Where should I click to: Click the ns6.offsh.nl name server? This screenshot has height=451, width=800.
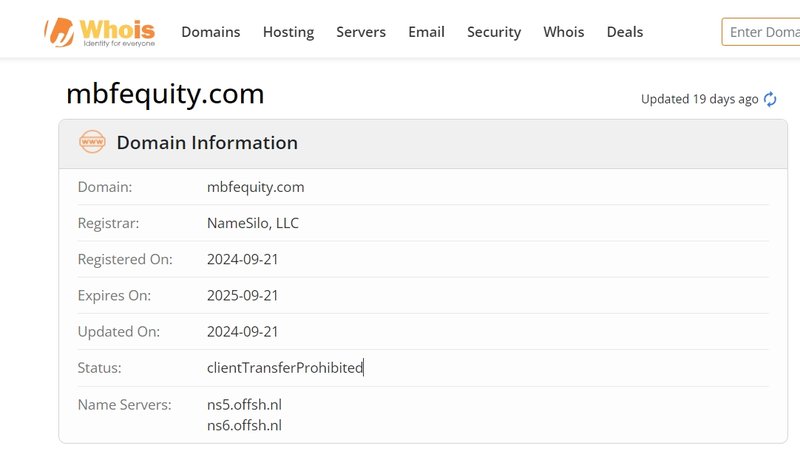244,425
